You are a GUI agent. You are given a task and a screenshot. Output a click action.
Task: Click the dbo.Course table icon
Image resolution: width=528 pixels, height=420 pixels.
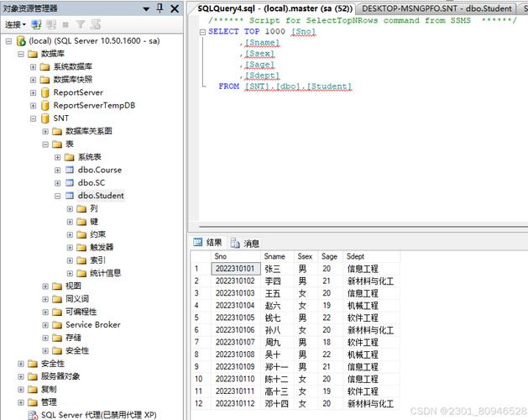[71, 170]
